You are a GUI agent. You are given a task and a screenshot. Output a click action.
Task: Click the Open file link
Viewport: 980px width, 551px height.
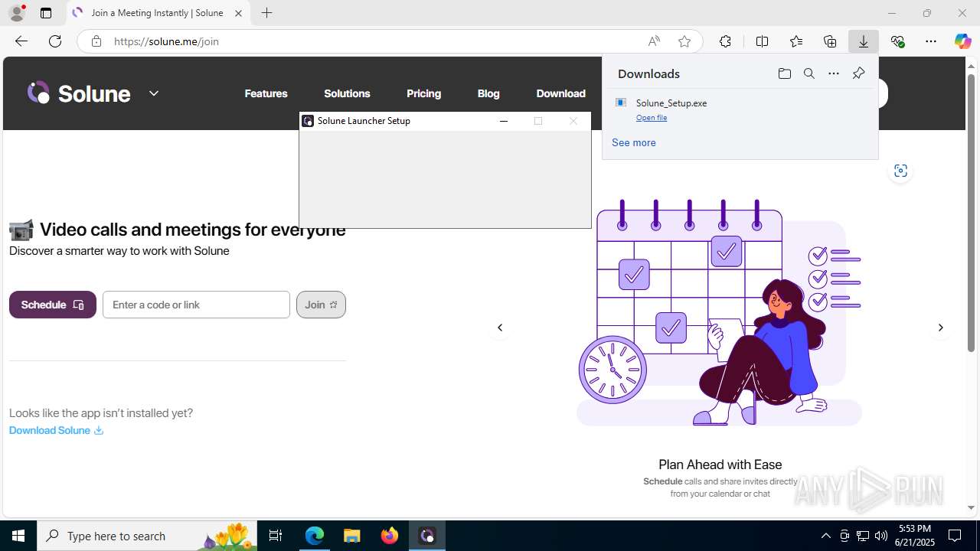[652, 118]
